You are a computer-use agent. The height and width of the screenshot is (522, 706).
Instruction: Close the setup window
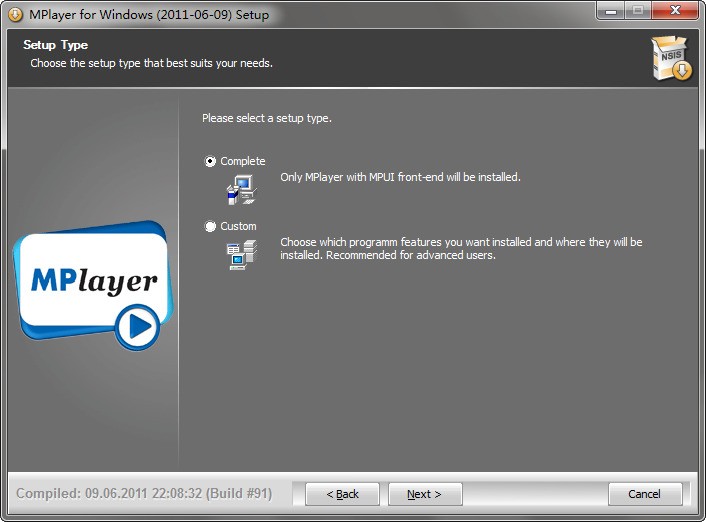[x=675, y=10]
